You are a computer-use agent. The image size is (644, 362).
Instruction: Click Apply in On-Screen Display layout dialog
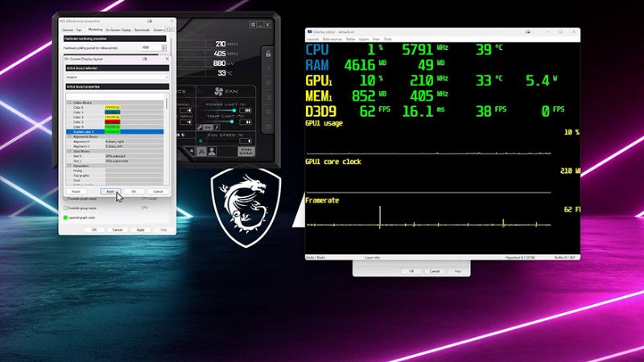pyautogui.click(x=110, y=191)
